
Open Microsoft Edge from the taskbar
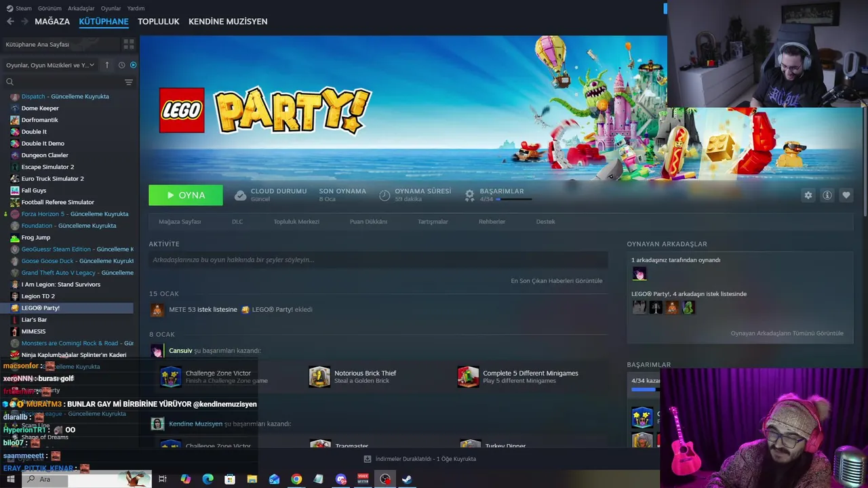pyautogui.click(x=208, y=479)
